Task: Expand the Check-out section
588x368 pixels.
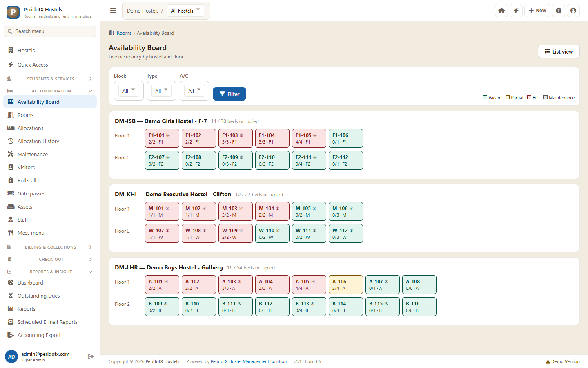Action: click(50, 259)
